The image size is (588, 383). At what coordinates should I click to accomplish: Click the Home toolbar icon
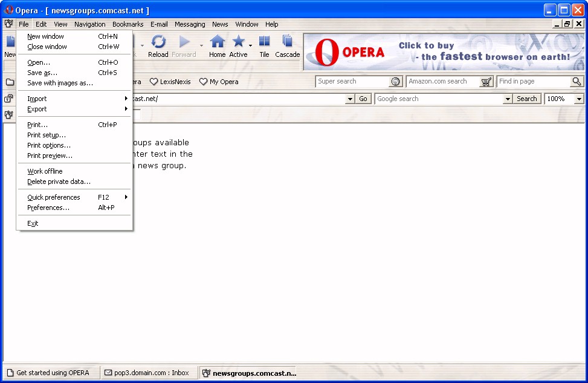pyautogui.click(x=218, y=42)
